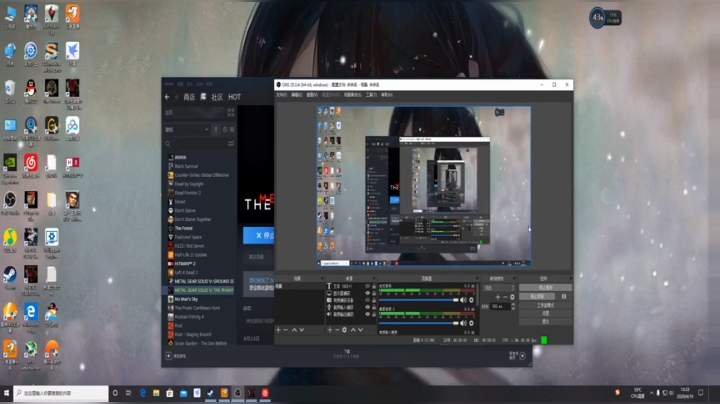Lock the audio input capture source
720x404 pixels.
point(373,307)
